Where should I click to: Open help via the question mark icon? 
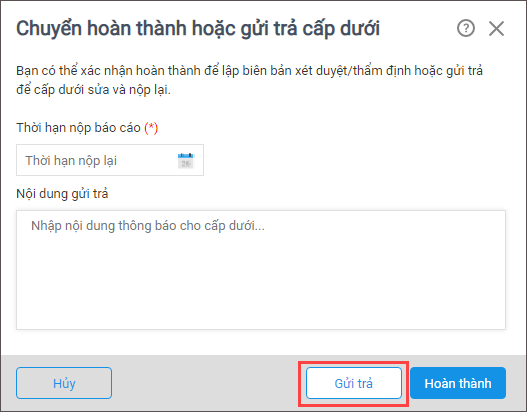(x=466, y=28)
